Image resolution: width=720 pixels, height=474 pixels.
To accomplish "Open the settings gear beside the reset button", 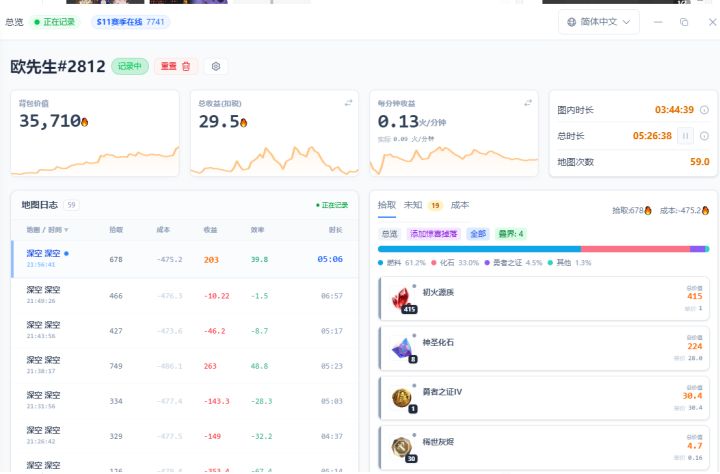I will 215,67.
